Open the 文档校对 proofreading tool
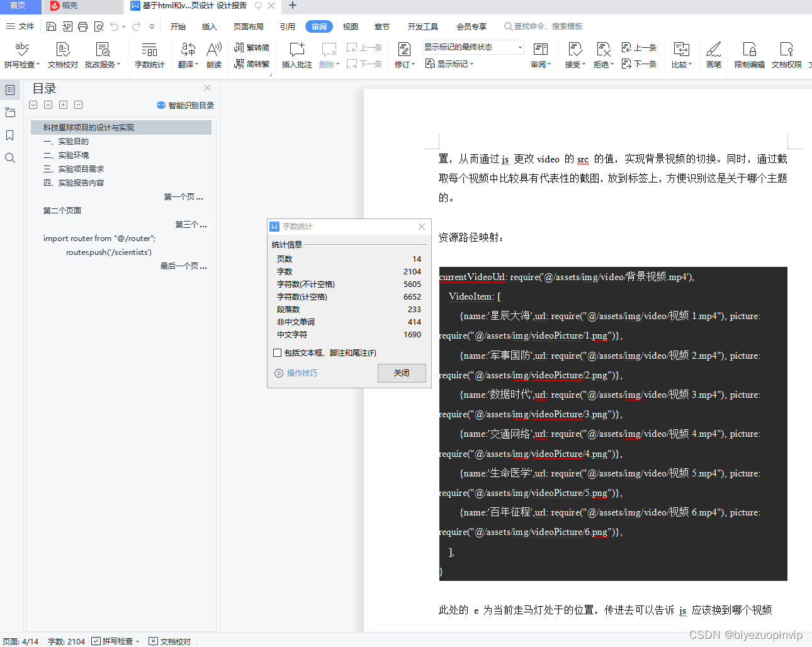The height and width of the screenshot is (647, 812). tap(63, 55)
